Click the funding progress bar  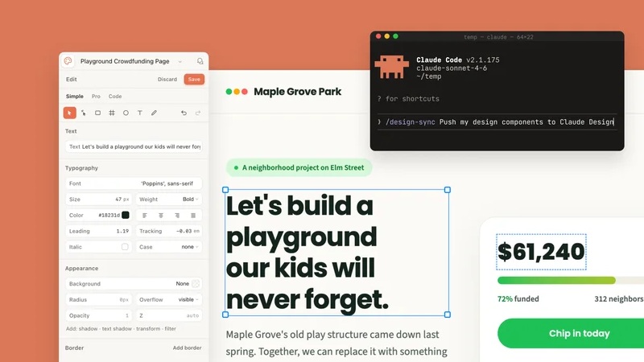click(571, 280)
